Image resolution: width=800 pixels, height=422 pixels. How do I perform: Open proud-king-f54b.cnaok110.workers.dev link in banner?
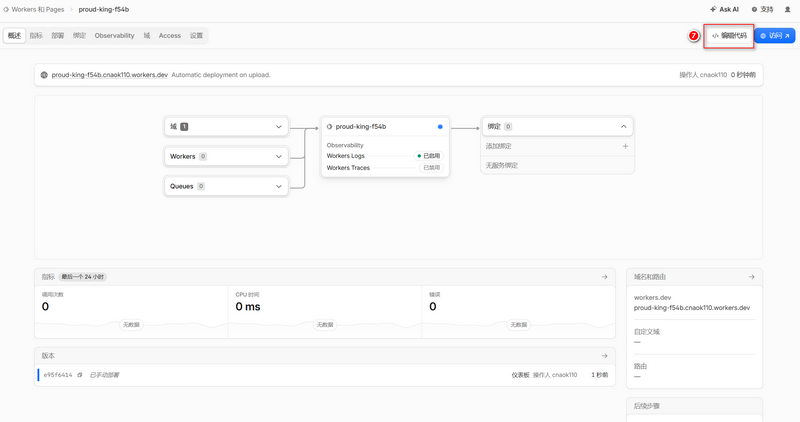pyautogui.click(x=109, y=75)
